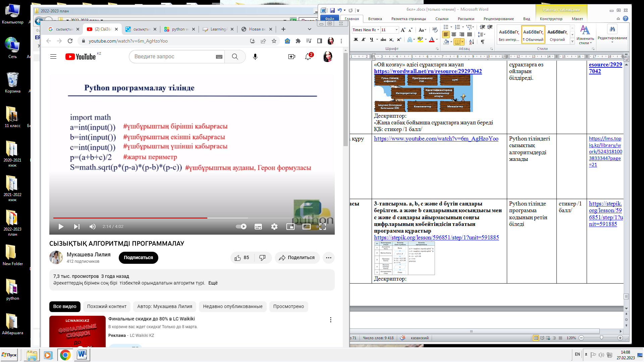Open the font name dropdown
Screen dimensions: 644x362
[x=378, y=30]
